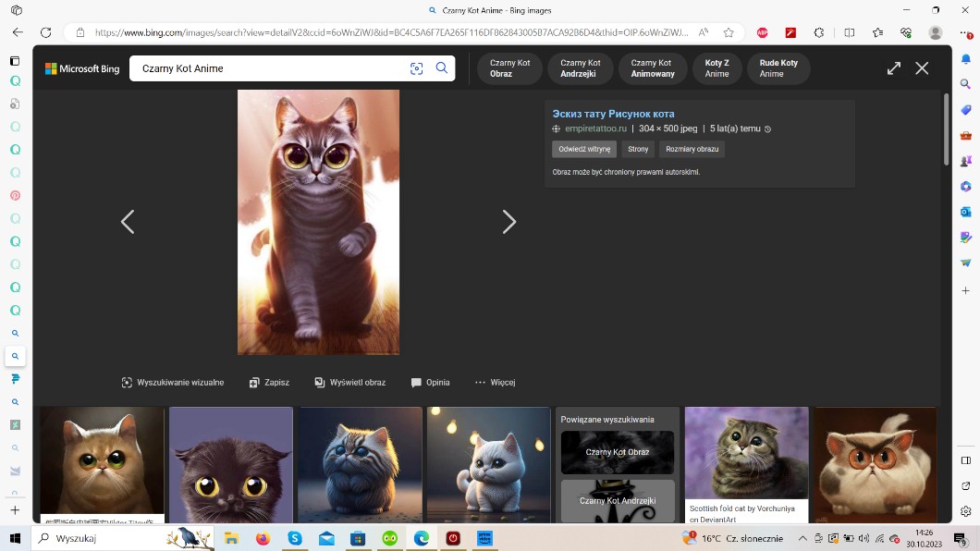The image size is (980, 551).
Task: Click the visual search camera icon in search box
Action: [x=416, y=68]
